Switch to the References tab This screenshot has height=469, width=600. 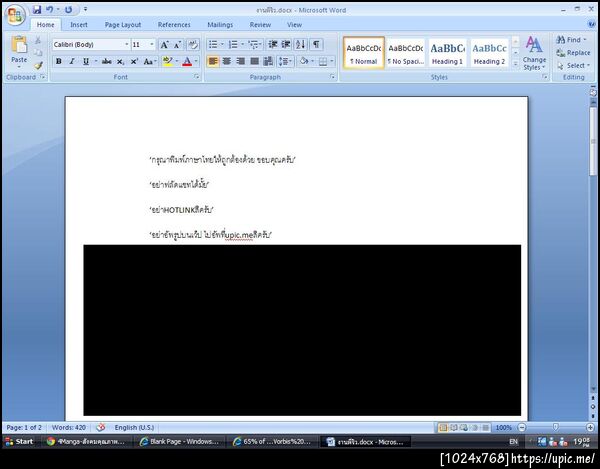[174, 25]
